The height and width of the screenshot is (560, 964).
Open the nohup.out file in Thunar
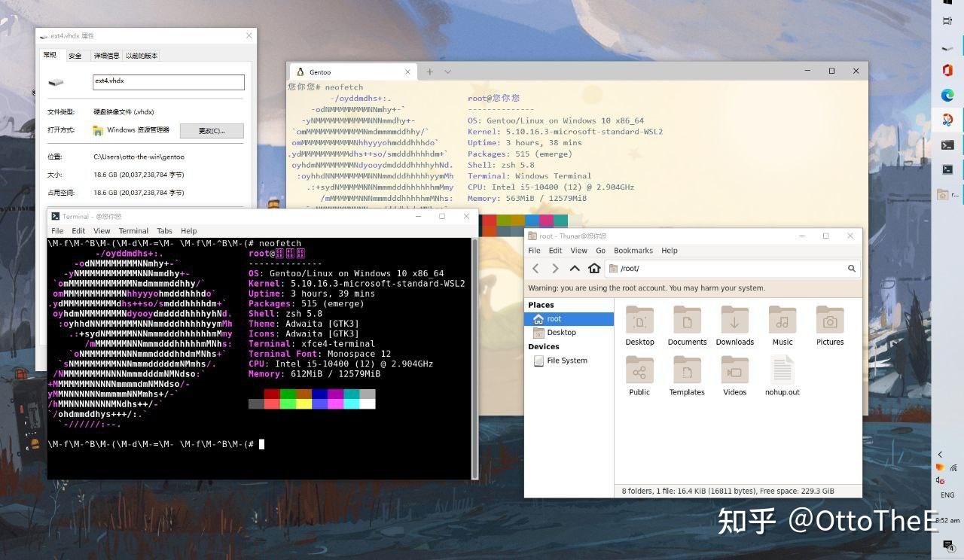click(x=782, y=370)
